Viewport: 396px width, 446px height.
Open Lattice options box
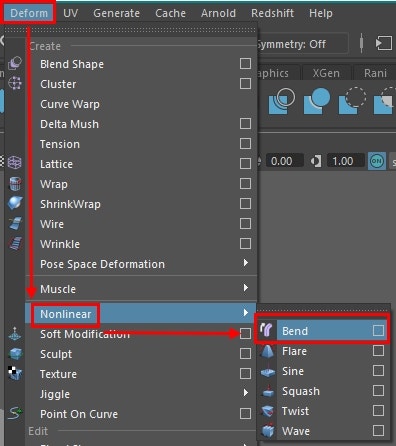(x=245, y=164)
